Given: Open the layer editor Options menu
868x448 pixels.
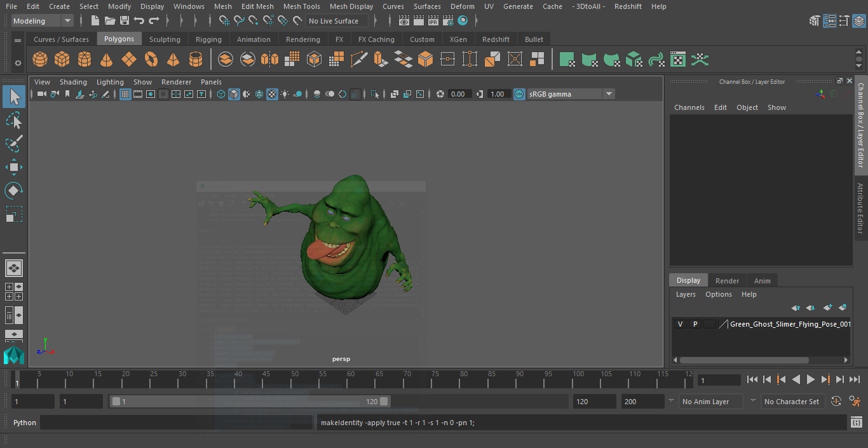Looking at the screenshot, I should click(719, 294).
